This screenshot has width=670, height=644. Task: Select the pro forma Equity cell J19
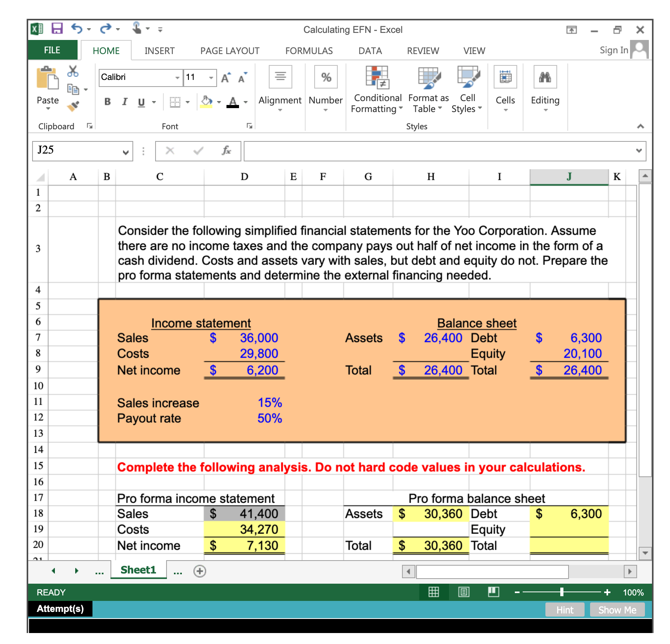click(569, 529)
